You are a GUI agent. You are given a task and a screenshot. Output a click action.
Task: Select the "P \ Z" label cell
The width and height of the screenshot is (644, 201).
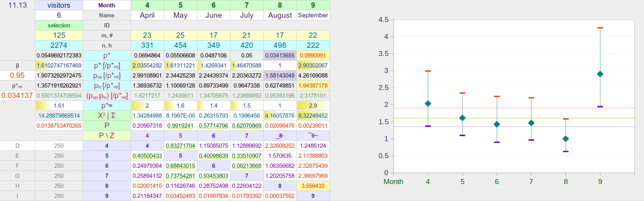107,135
